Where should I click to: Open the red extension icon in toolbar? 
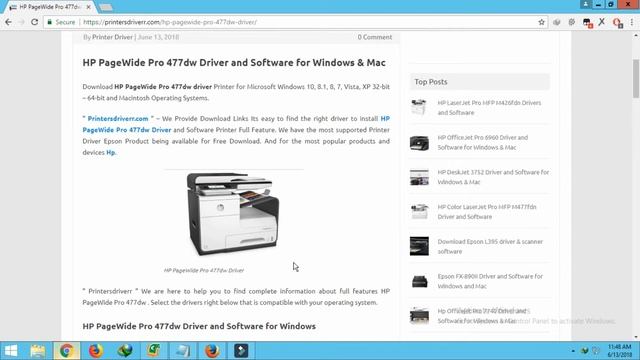pyautogui.click(x=617, y=22)
